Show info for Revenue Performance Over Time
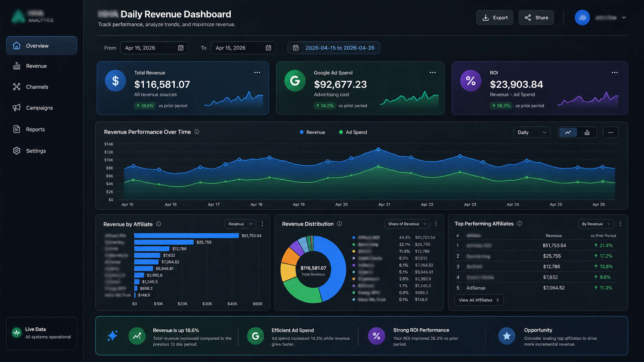The height and width of the screenshot is (362, 644). [197, 132]
